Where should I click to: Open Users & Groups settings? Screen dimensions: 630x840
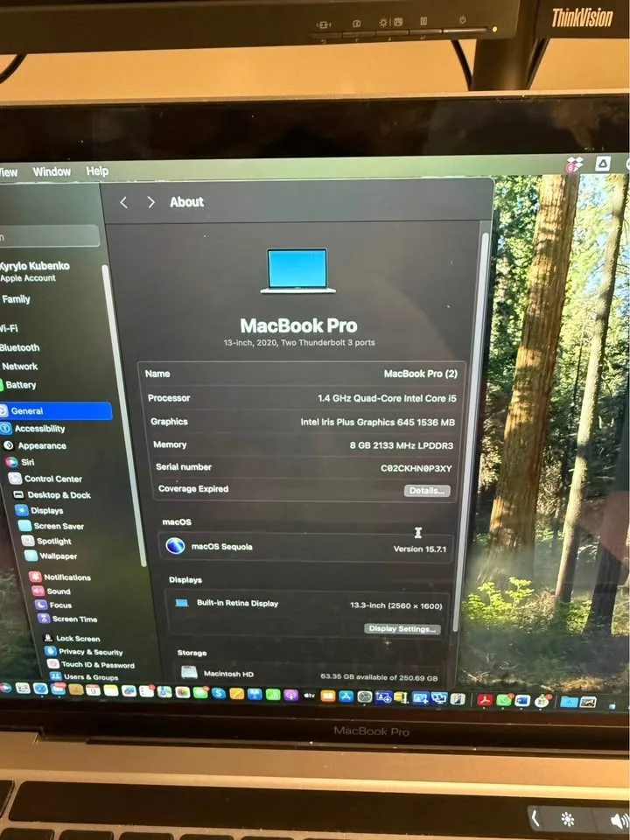(x=84, y=676)
